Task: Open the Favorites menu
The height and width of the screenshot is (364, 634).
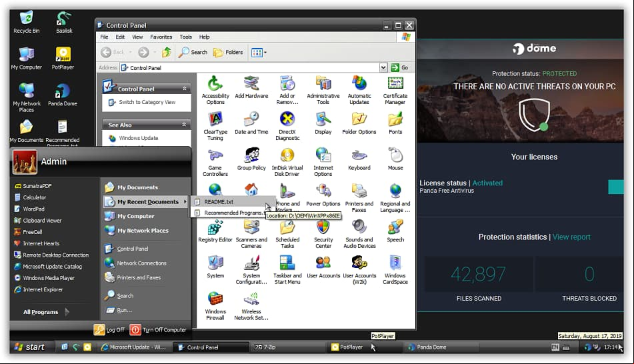Action: click(x=161, y=37)
